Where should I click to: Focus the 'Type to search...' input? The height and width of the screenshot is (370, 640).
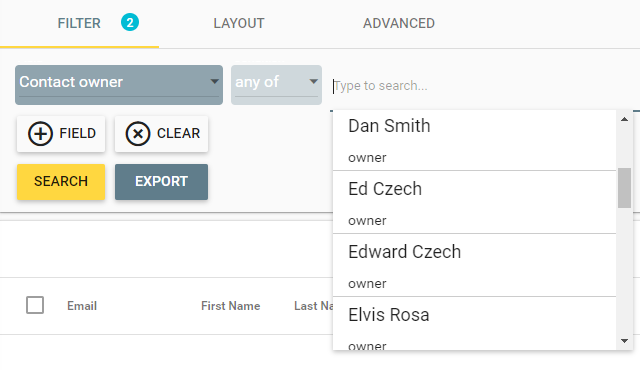click(x=482, y=86)
